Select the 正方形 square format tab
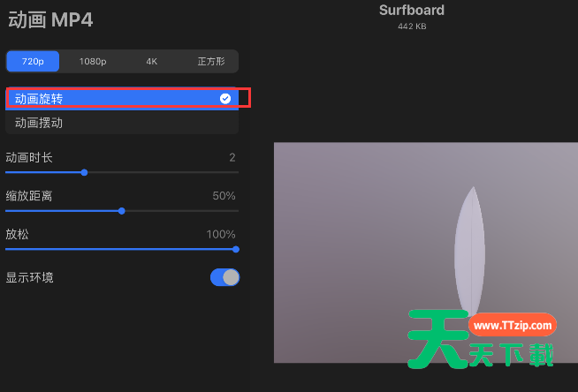Image resolution: width=578 pixels, height=392 pixels. [x=209, y=62]
